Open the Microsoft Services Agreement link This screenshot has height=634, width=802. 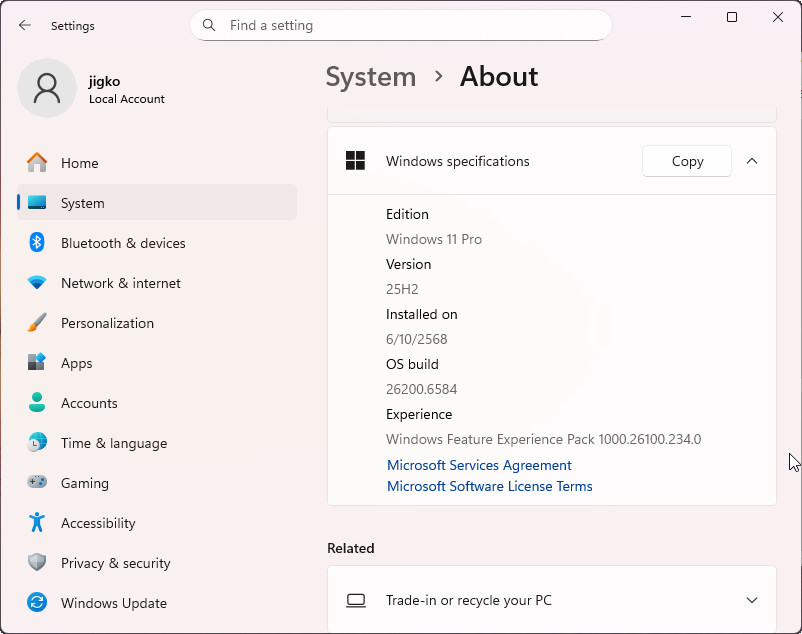point(479,465)
